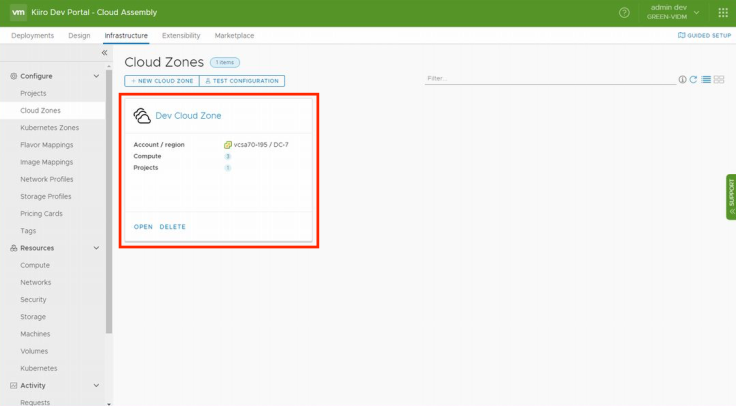736x406 pixels.
Task: Refresh the cloud zones list
Action: pyautogui.click(x=693, y=79)
